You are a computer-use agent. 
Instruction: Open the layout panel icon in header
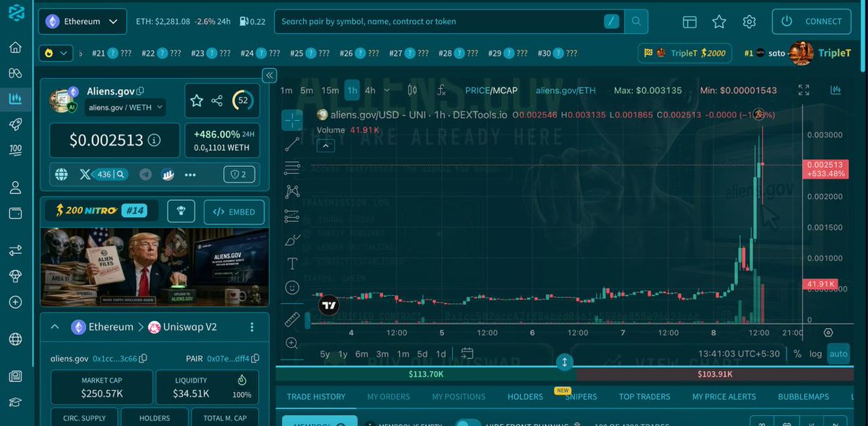(689, 22)
